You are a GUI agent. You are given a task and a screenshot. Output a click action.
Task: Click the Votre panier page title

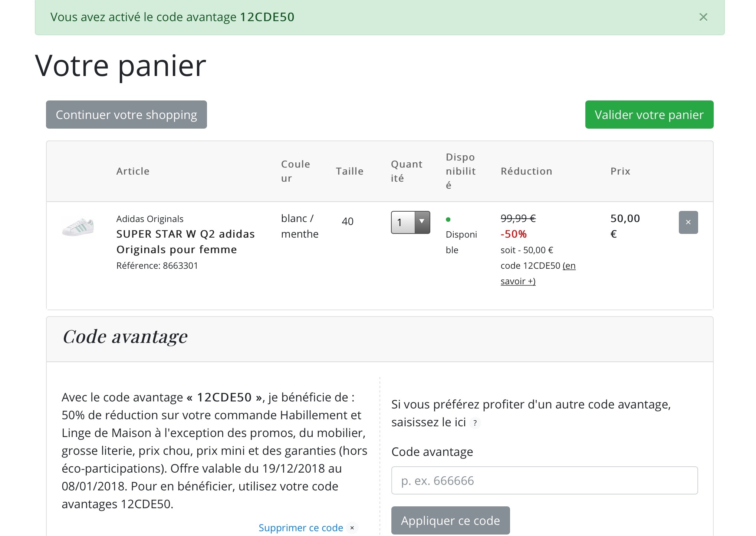(120, 66)
